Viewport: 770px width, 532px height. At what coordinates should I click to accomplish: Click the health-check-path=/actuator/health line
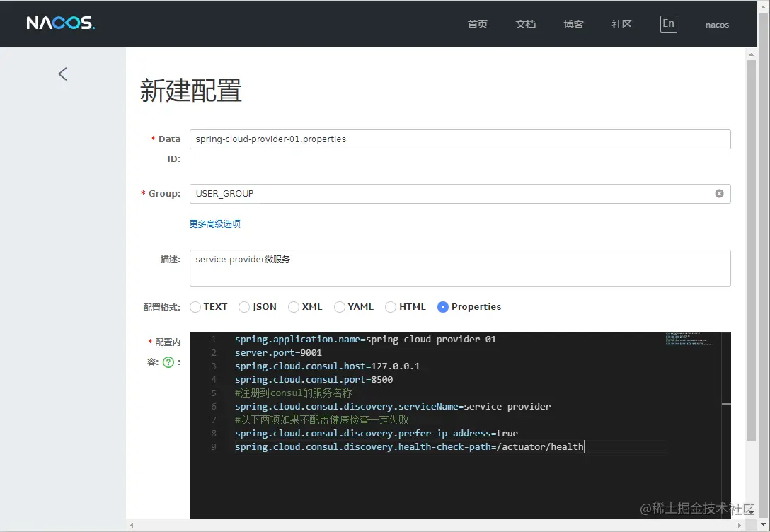click(x=409, y=447)
